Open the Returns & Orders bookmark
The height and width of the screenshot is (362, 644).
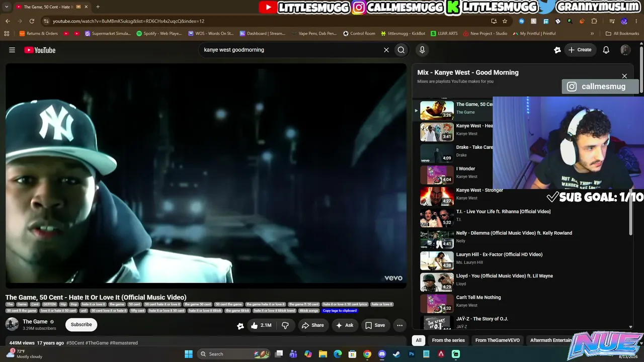coord(39,34)
